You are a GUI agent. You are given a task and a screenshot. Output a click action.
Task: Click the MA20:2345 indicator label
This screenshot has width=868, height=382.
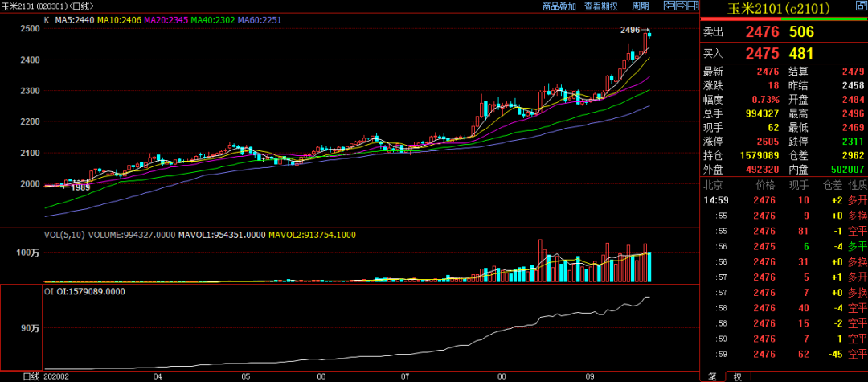click(166, 20)
